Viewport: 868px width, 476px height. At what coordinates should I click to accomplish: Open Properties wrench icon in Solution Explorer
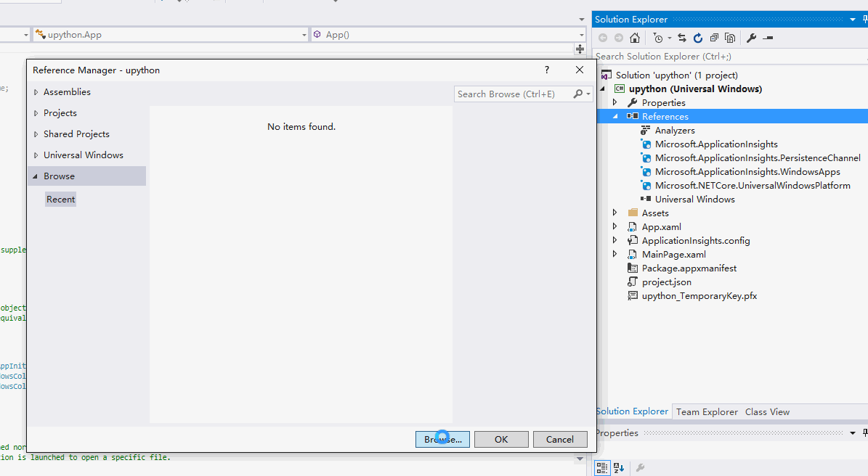(751, 38)
